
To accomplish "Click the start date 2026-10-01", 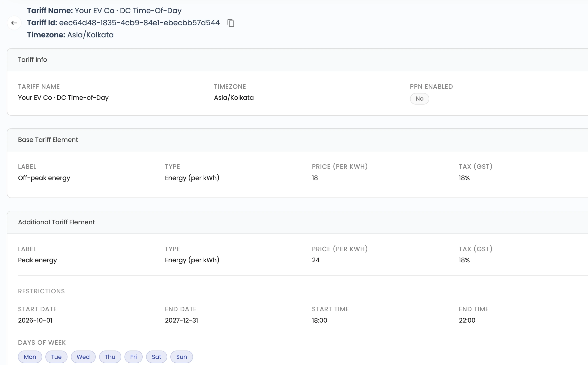I will point(35,320).
